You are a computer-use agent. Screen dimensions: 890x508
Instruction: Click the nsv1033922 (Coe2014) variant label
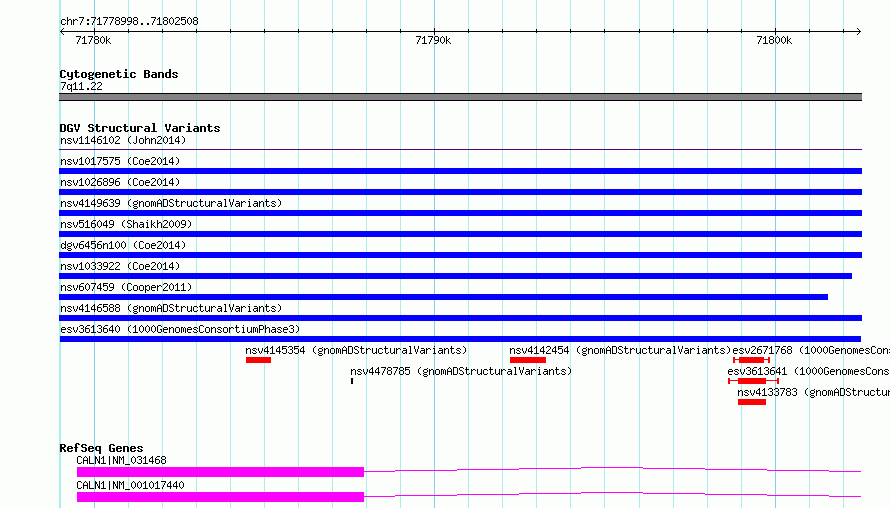coord(120,266)
